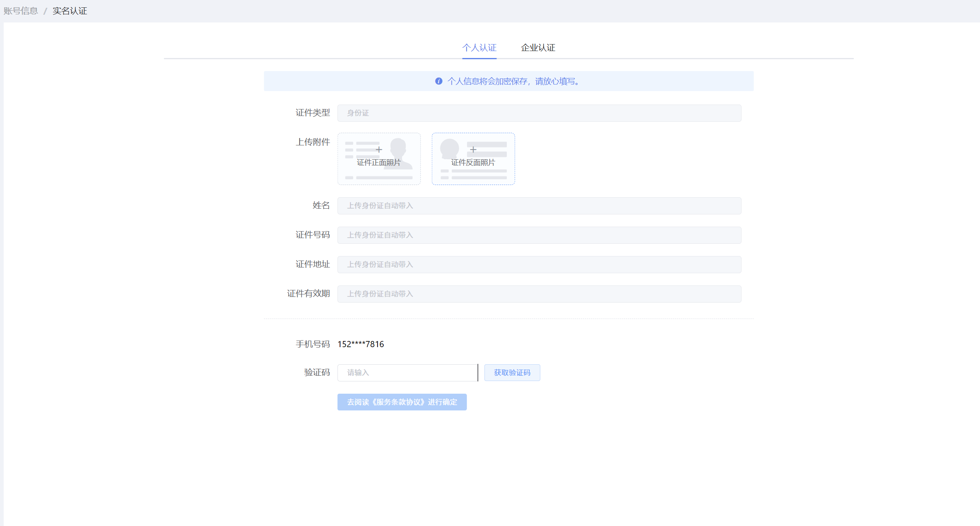Click the 证件号码 input field
Viewport: 980px width, 526px height.
point(539,235)
